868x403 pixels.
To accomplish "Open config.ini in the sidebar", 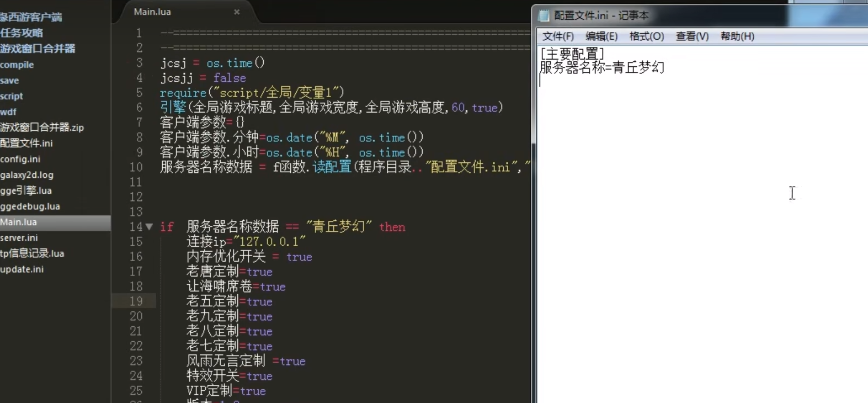I will (x=20, y=159).
